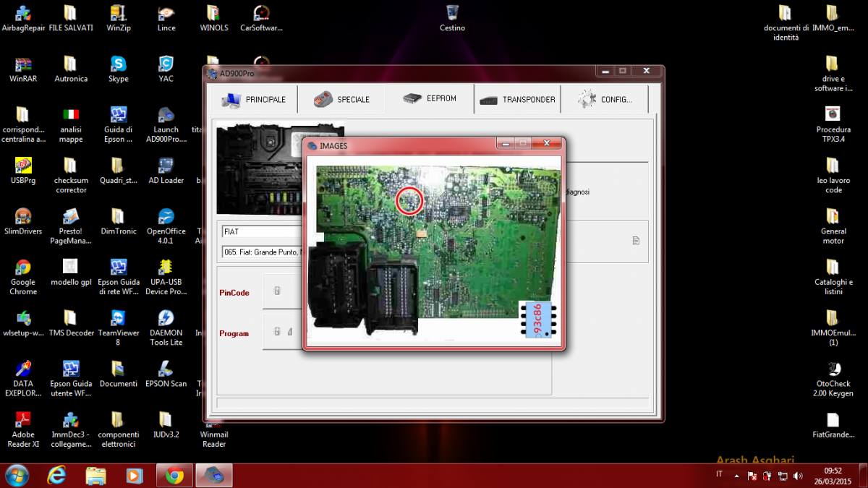The width and height of the screenshot is (868, 488).
Task: Click the PinCode button in AD900Pro
Action: coord(283,291)
